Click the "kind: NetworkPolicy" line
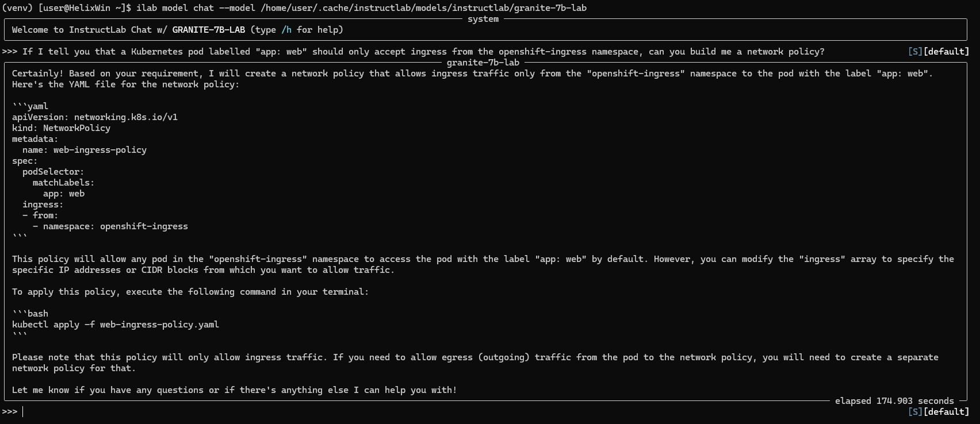 pyautogui.click(x=61, y=128)
